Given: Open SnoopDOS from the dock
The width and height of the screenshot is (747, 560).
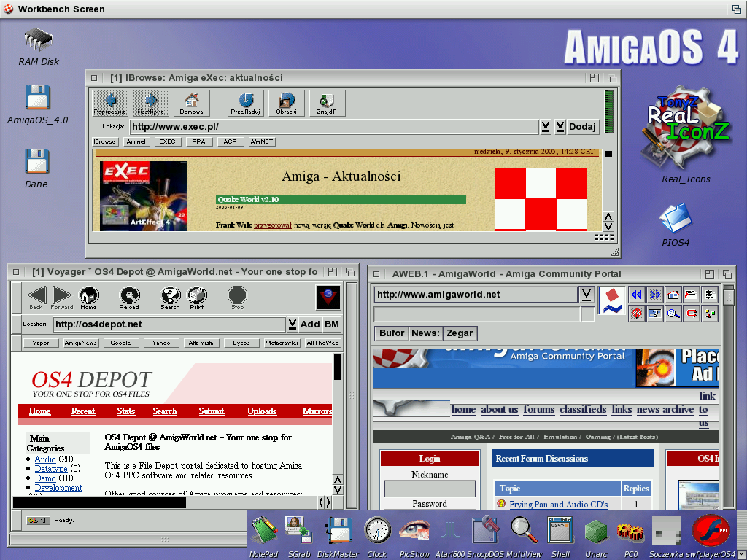Looking at the screenshot, I should tap(485, 536).
